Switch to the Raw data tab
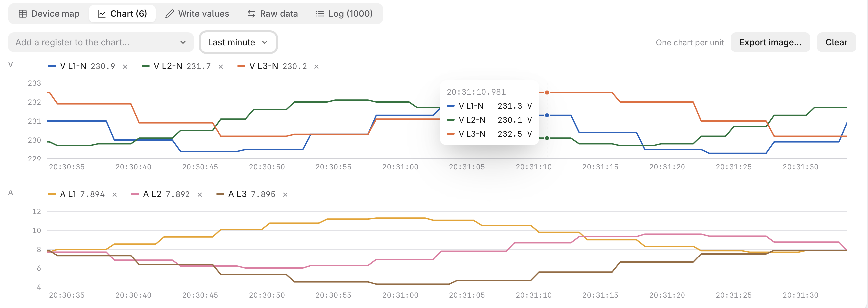Image resolution: width=868 pixels, height=308 pixels. coord(273,14)
